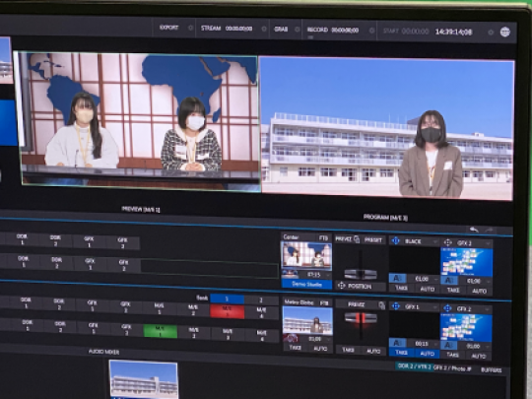Viewport: 532px width, 399px height.
Task: Toggle FTB in the lower transition section
Action: click(x=324, y=303)
